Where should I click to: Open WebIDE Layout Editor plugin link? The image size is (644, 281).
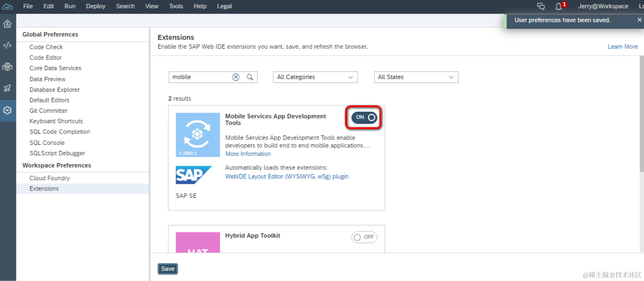click(287, 176)
